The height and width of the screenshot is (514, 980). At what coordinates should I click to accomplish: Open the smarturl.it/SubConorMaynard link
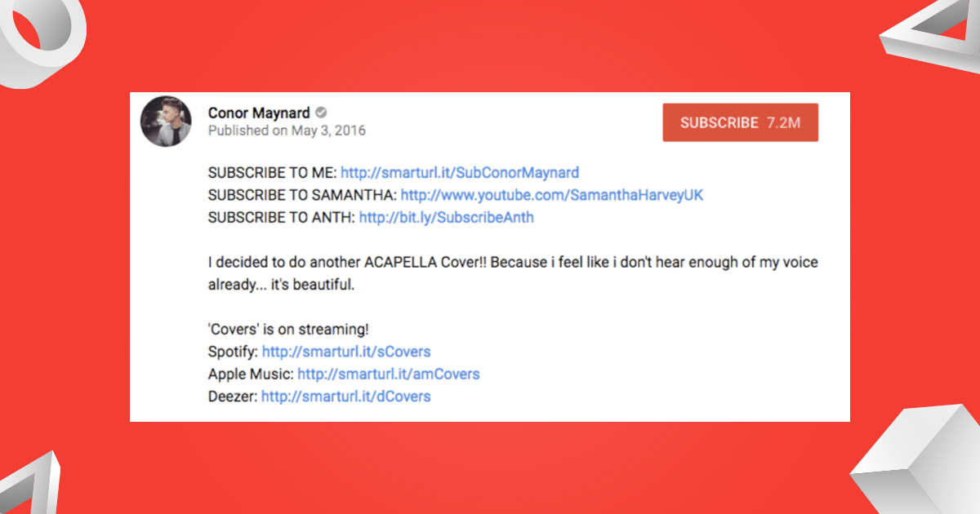(460, 172)
